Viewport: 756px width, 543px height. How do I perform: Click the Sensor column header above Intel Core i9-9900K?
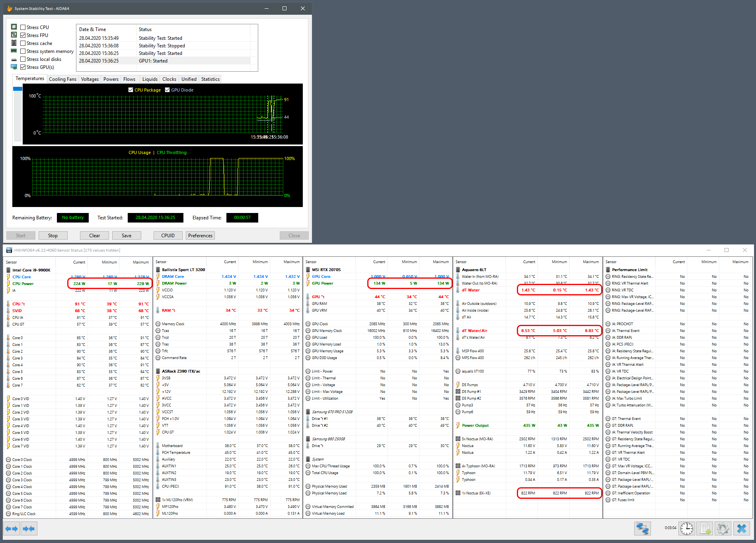[x=29, y=262]
